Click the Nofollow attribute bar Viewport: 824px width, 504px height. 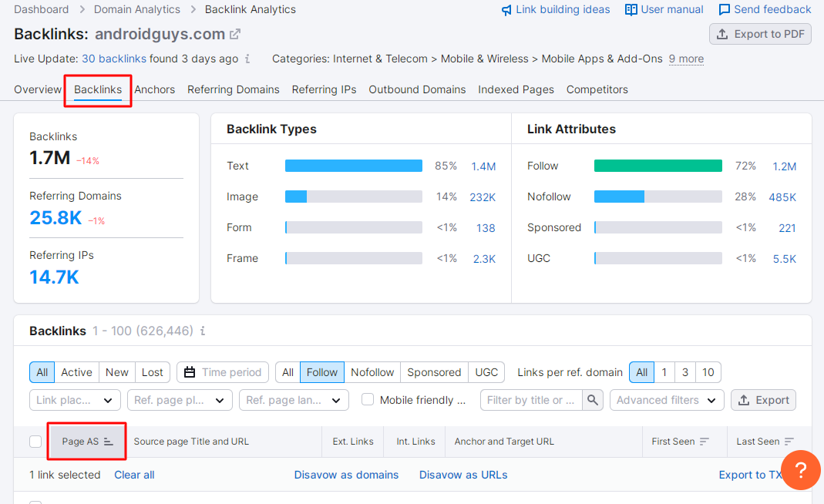(658, 197)
